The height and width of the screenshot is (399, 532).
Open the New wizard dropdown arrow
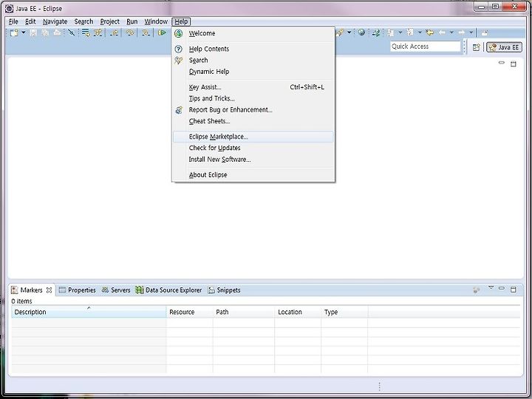point(24,33)
